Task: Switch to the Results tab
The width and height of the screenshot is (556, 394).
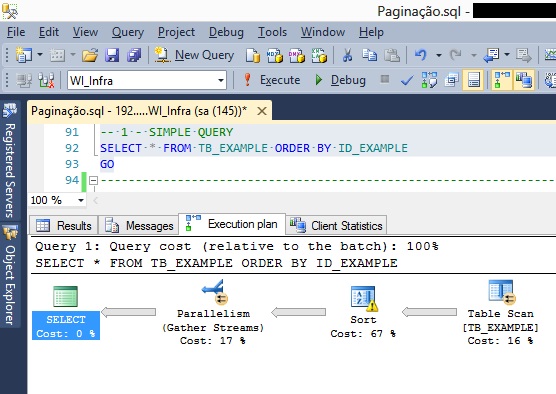Action: pos(64,226)
